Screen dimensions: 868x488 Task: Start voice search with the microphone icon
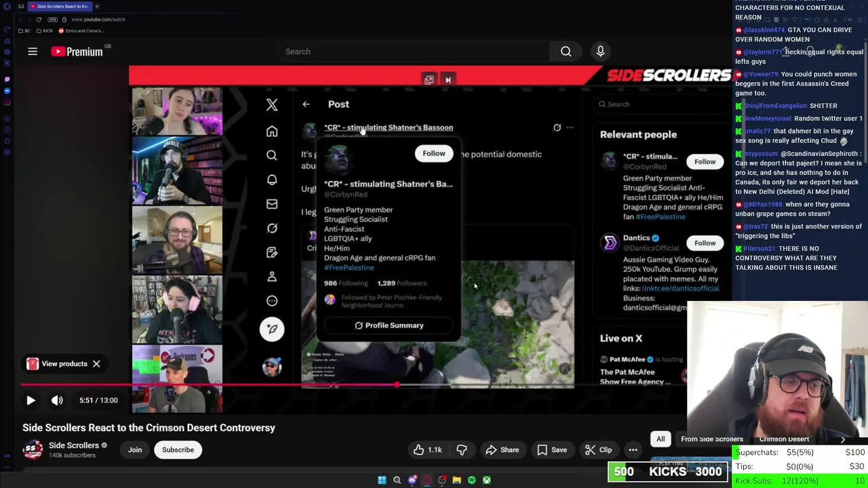(x=600, y=52)
